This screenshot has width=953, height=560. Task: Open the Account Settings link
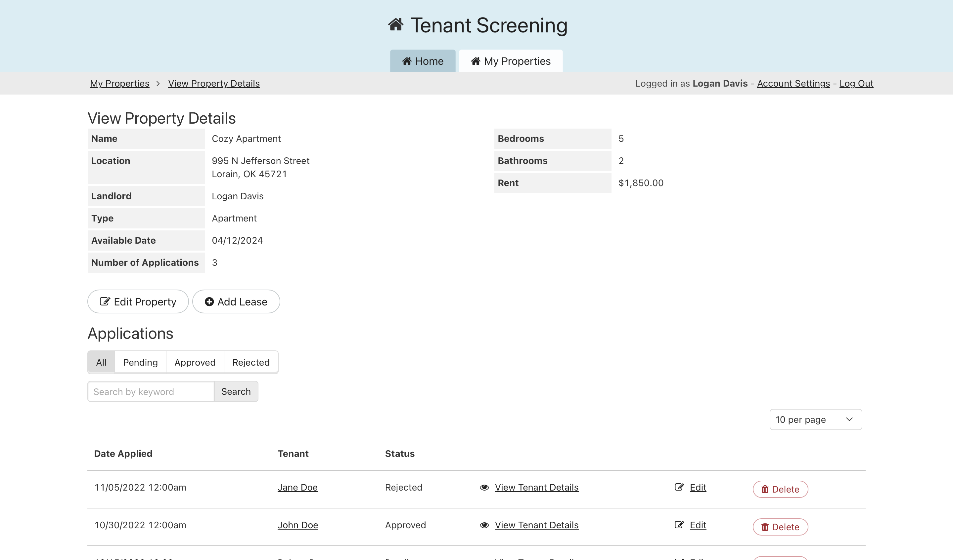[793, 84]
